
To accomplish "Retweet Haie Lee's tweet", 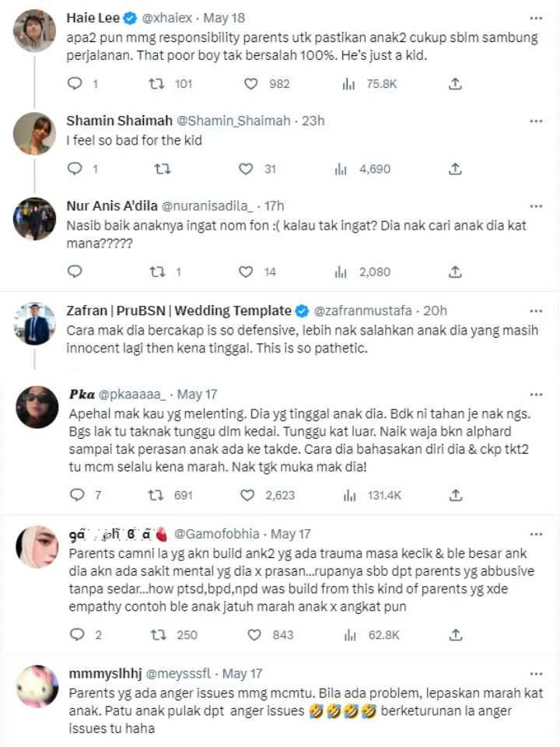I will (156, 84).
